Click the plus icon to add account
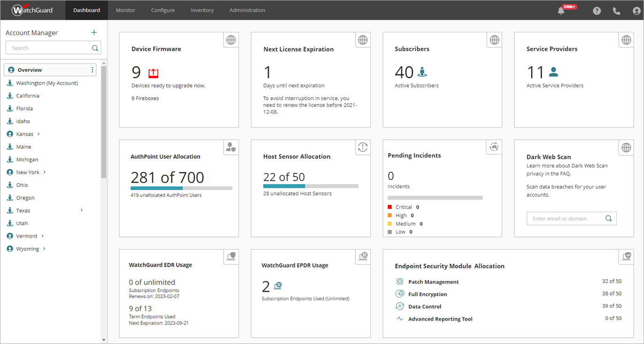The width and height of the screenshot is (644, 344). point(94,32)
